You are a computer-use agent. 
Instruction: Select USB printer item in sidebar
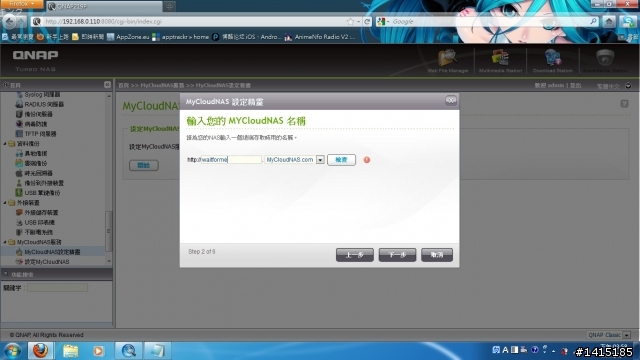(35, 222)
